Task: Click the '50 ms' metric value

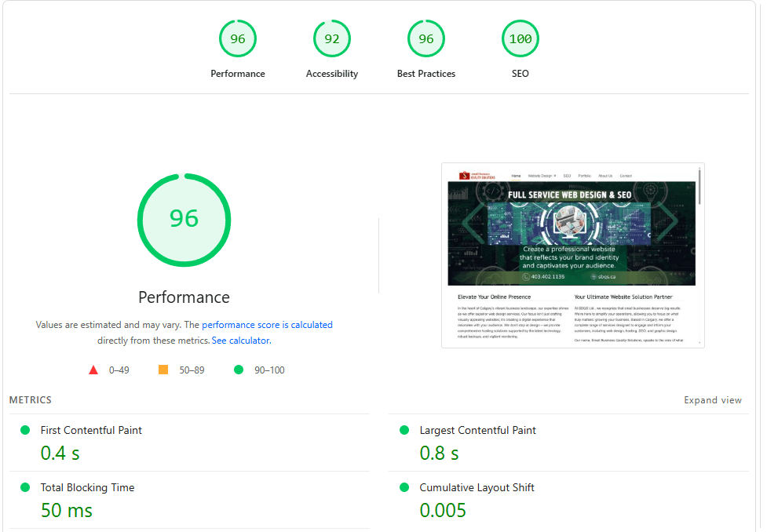Action: pos(66,511)
